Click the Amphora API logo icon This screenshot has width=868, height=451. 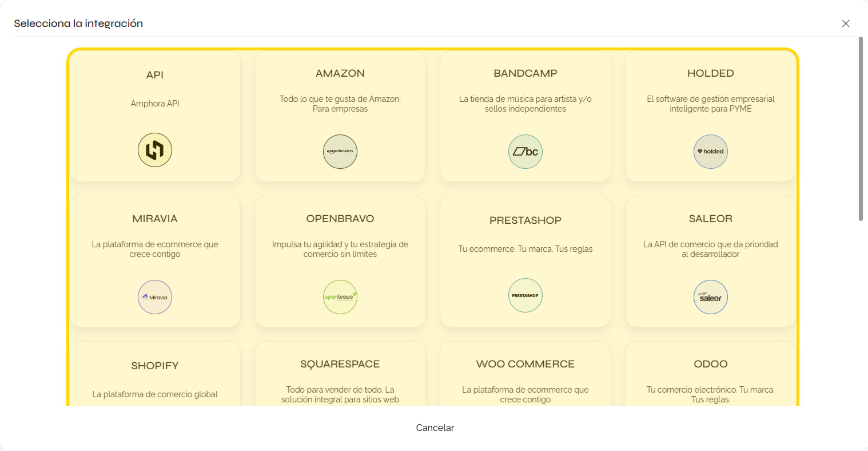tap(155, 150)
